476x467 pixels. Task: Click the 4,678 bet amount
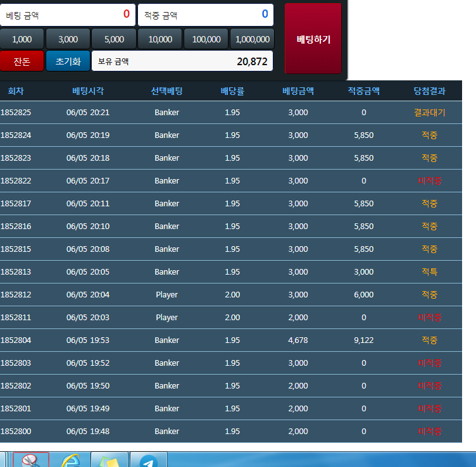(298, 340)
